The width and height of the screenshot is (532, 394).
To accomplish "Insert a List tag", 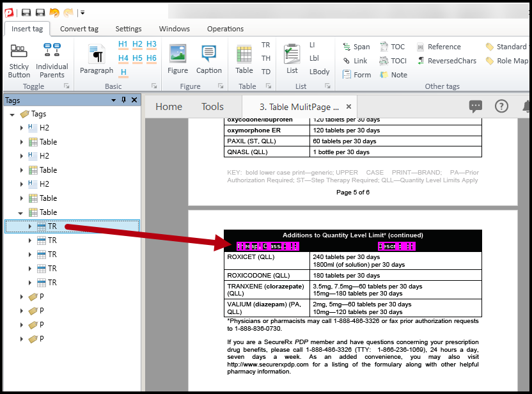I will point(292,59).
